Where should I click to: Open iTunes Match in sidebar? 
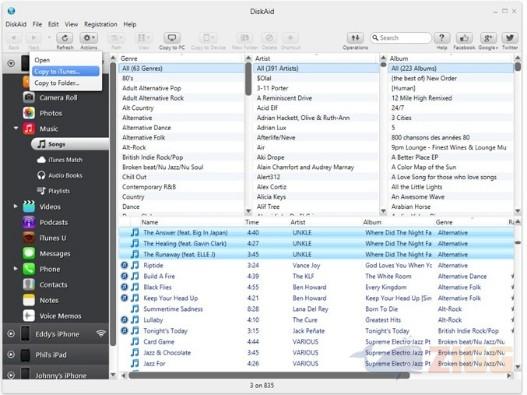[65, 160]
